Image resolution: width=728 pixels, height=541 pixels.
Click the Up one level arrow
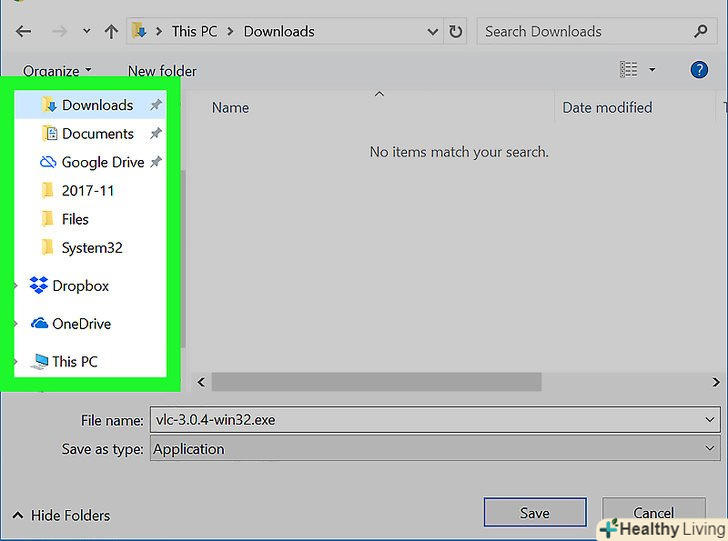pos(110,32)
